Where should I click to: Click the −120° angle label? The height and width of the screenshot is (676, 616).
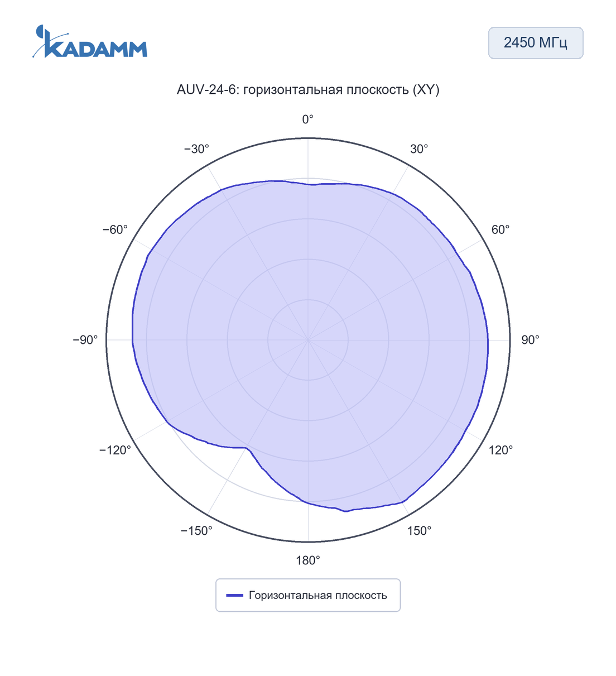[115, 450]
